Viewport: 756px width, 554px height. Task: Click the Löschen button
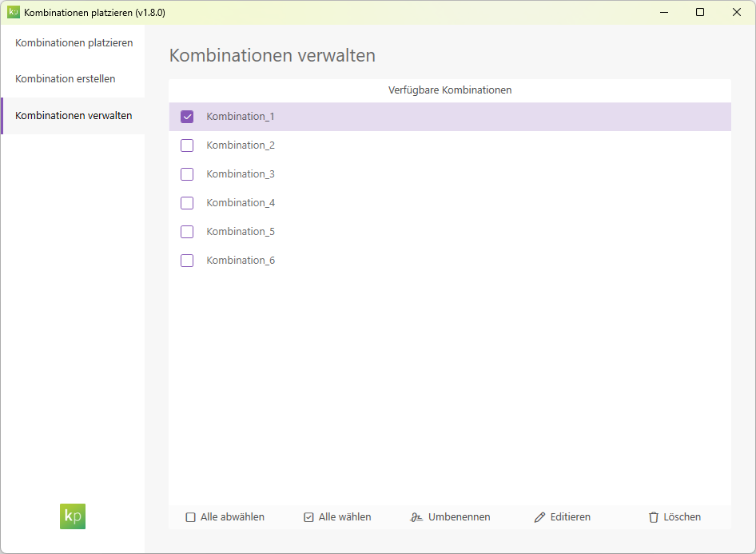pyautogui.click(x=674, y=517)
